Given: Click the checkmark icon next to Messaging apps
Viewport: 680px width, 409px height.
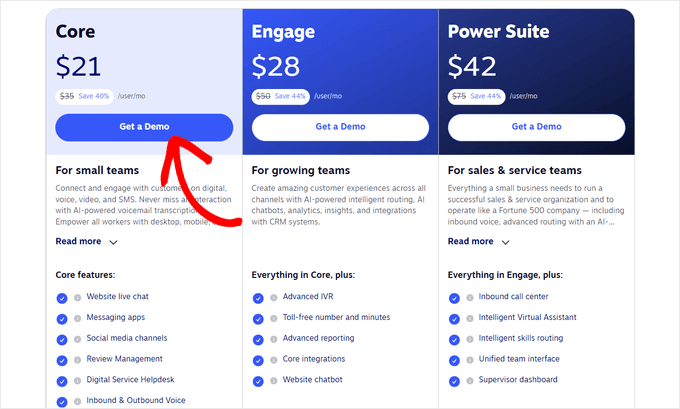Looking at the screenshot, I should click(x=62, y=318).
